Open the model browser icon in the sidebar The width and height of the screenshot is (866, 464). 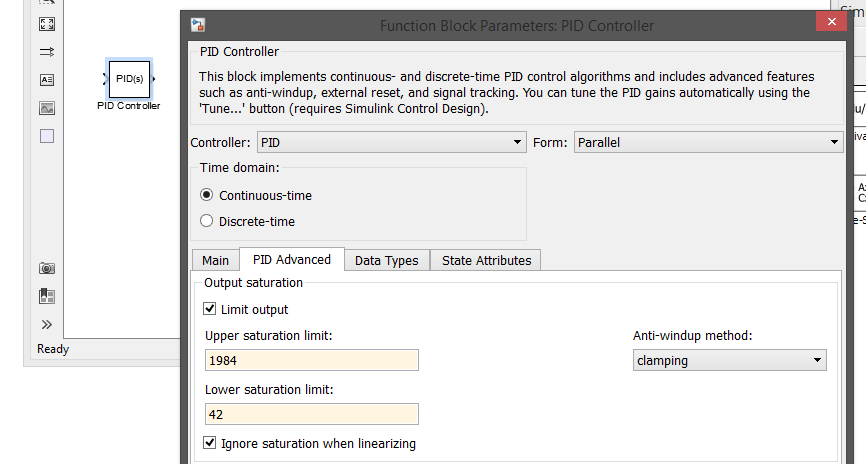(x=46, y=295)
